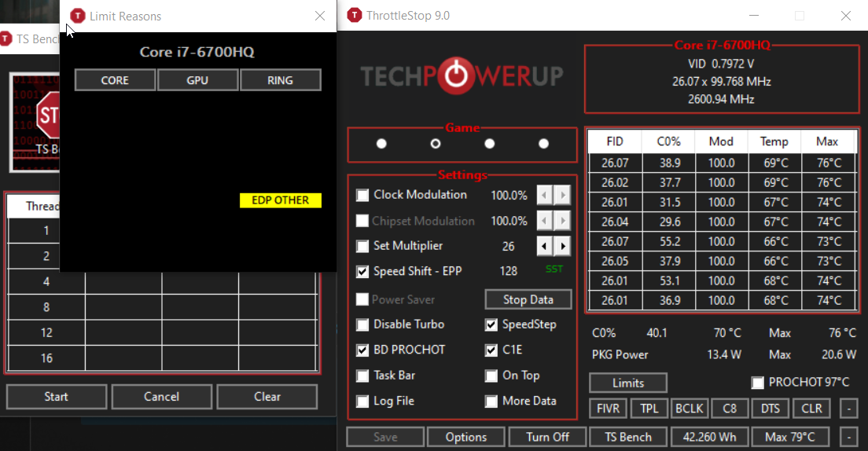This screenshot has width=868, height=451.
Task: Select 4 threads in TS Bench
Action: [x=46, y=281]
